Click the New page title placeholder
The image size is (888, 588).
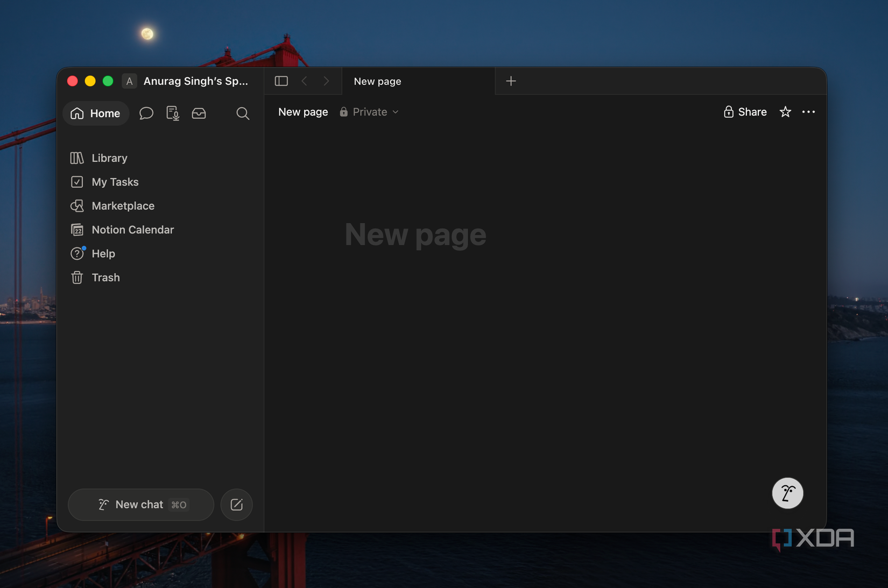pyautogui.click(x=415, y=235)
